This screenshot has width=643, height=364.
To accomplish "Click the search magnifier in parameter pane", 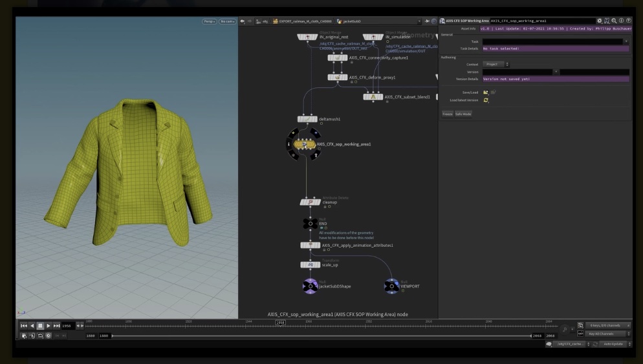I will pyautogui.click(x=614, y=21).
